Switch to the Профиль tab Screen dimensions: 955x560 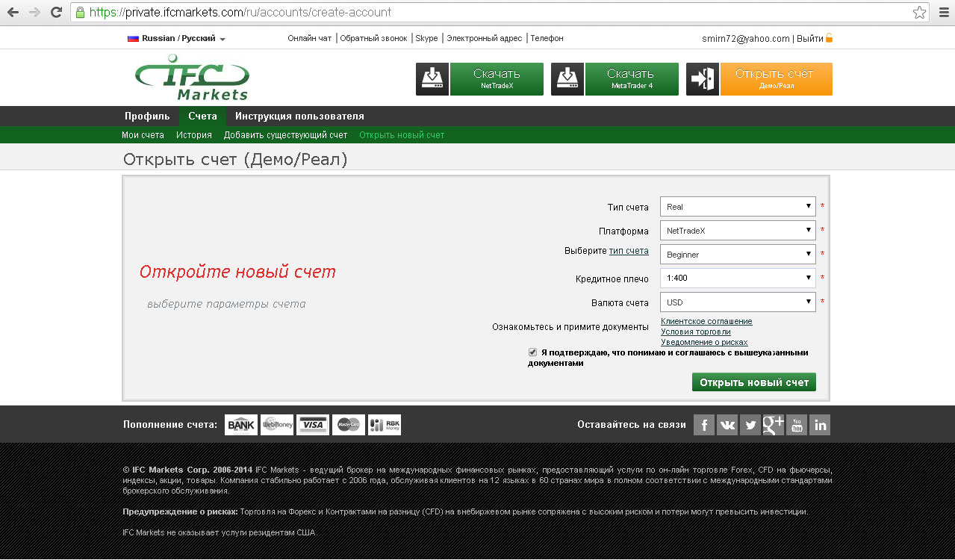[147, 116]
